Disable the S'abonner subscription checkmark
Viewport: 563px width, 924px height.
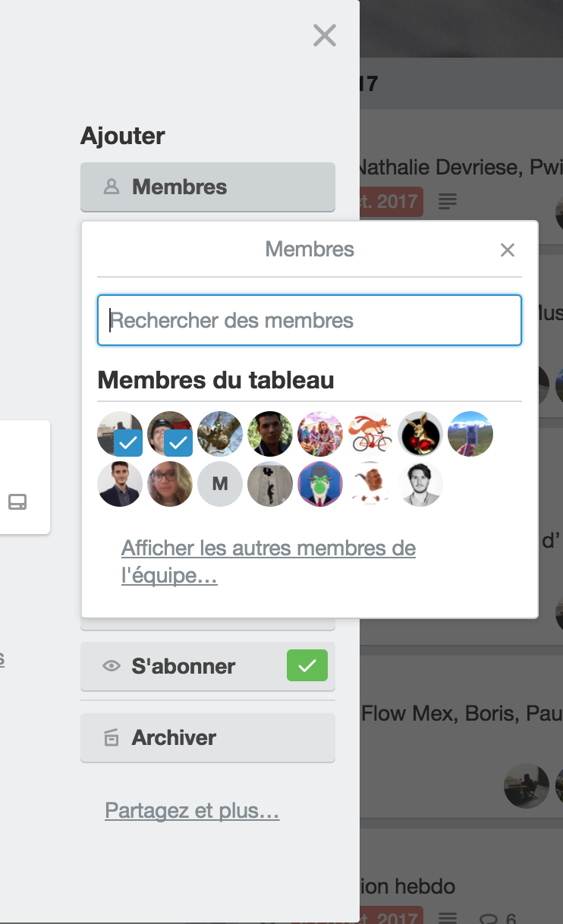point(307,666)
